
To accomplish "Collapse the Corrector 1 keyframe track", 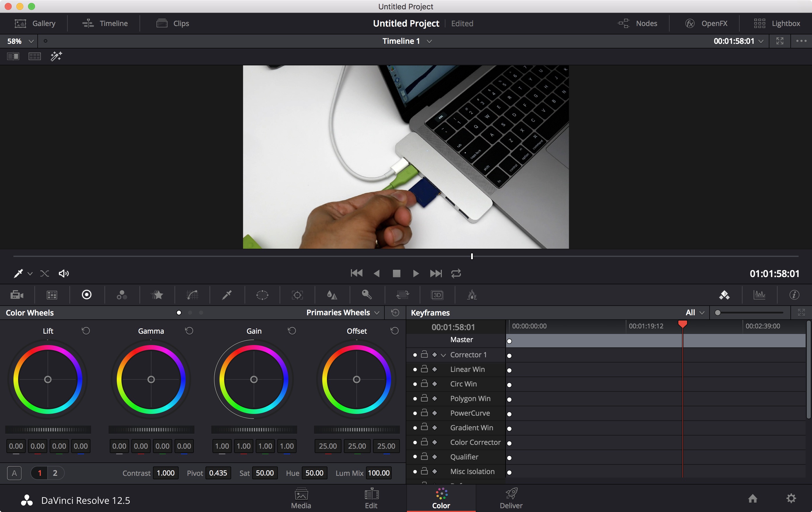I will (443, 355).
